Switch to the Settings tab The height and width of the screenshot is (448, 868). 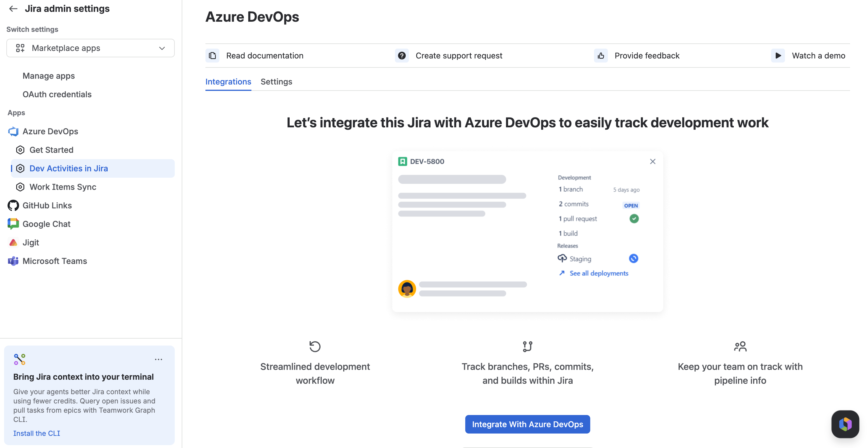coord(276,82)
